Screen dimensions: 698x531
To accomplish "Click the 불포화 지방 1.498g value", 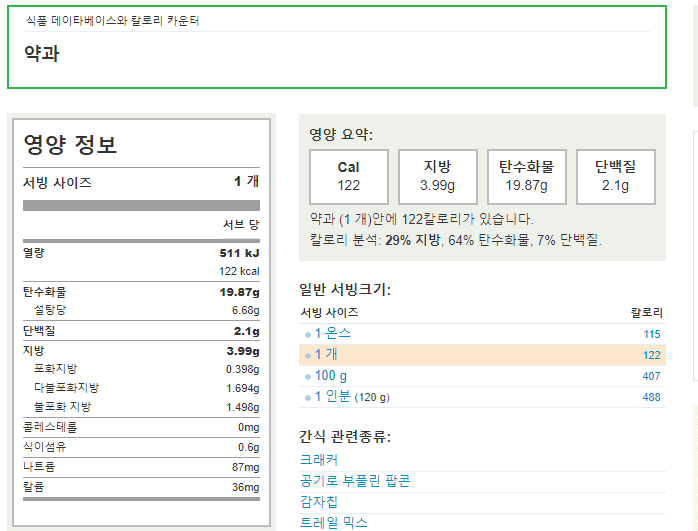I will pos(243,407).
